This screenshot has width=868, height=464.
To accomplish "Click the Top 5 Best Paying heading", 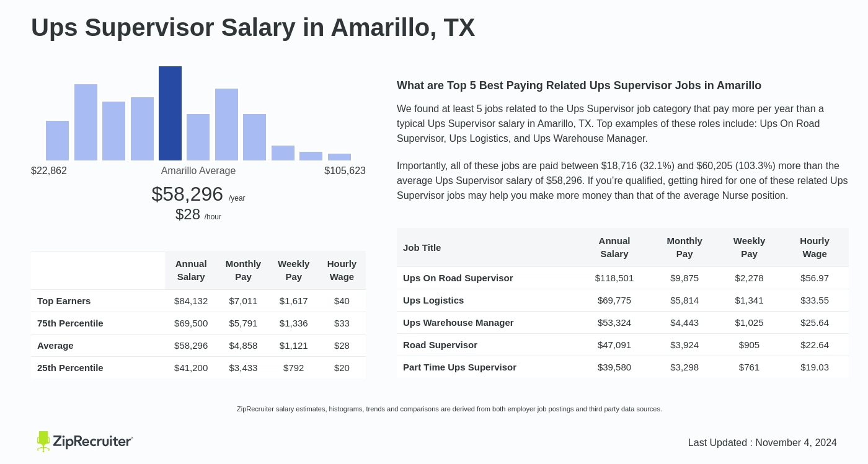I will [579, 85].
